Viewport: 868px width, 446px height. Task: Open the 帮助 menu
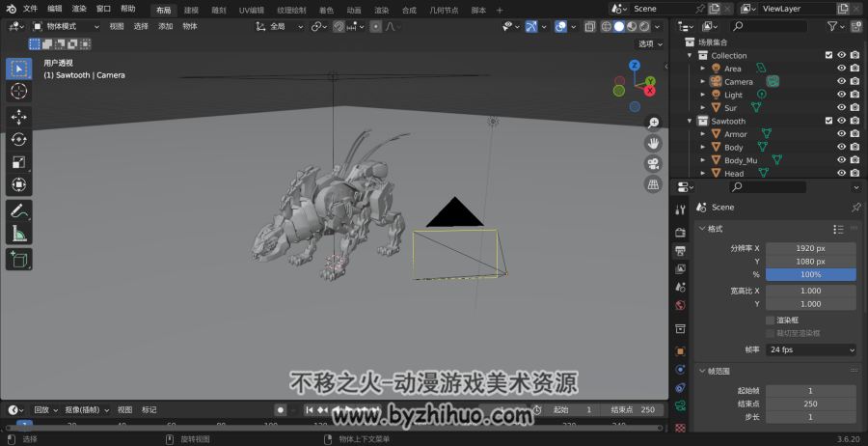(128, 9)
